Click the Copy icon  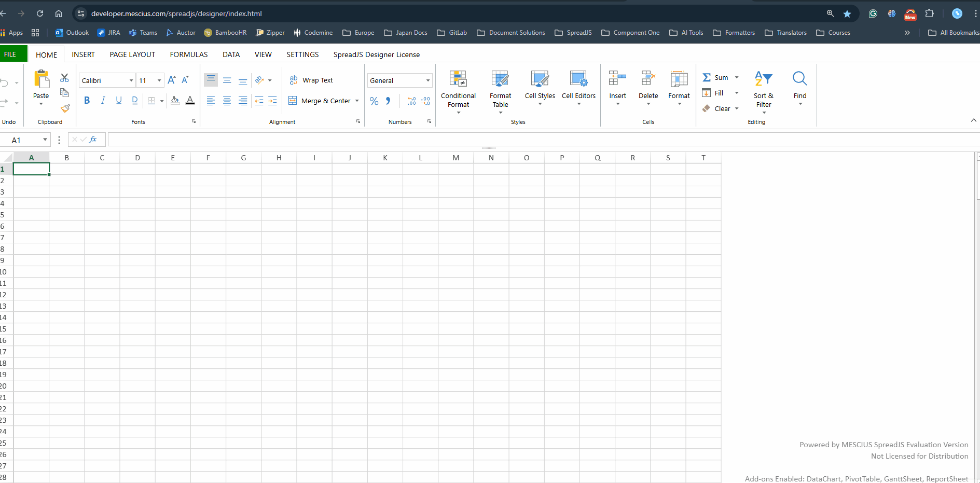[64, 93]
